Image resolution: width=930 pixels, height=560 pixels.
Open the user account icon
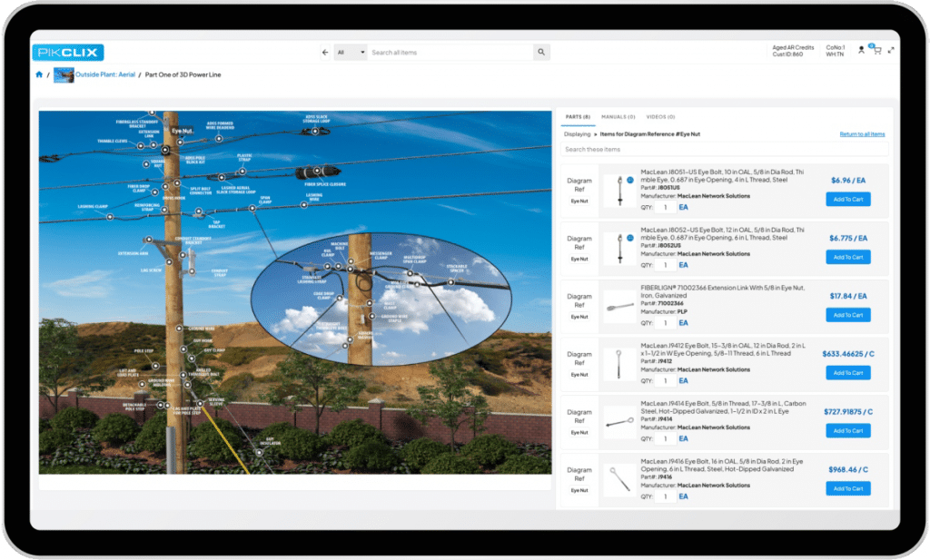click(861, 51)
